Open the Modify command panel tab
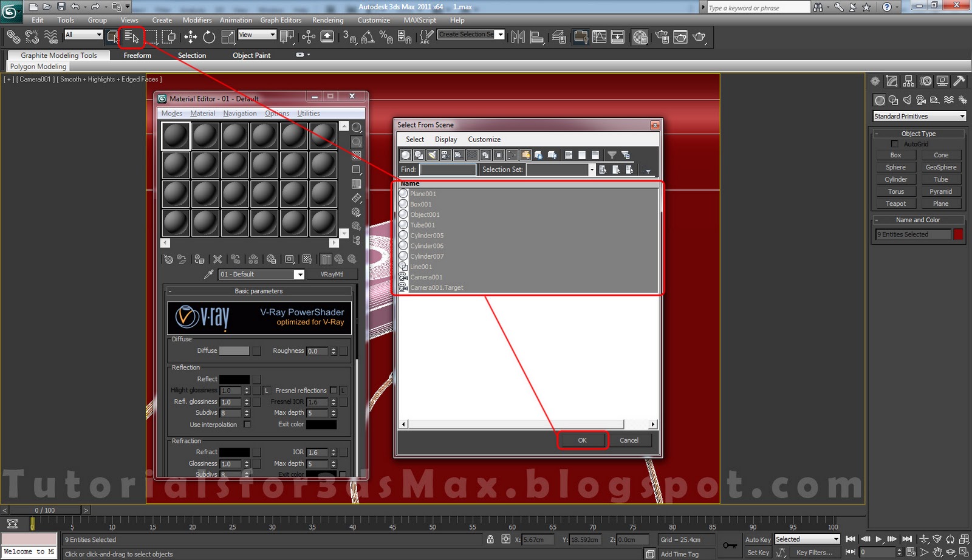This screenshot has height=560, width=972. [x=892, y=81]
